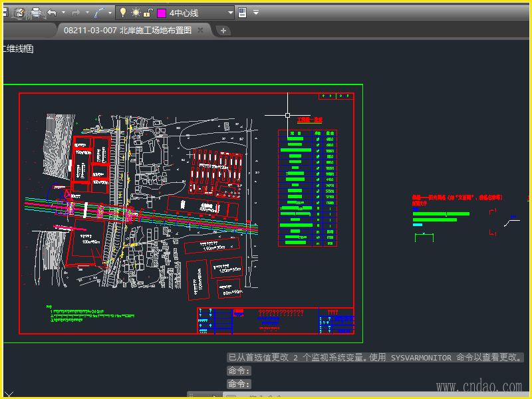This screenshot has height=399, width=532.
Task: Open the layer properties icon after layer list
Action: [242, 13]
